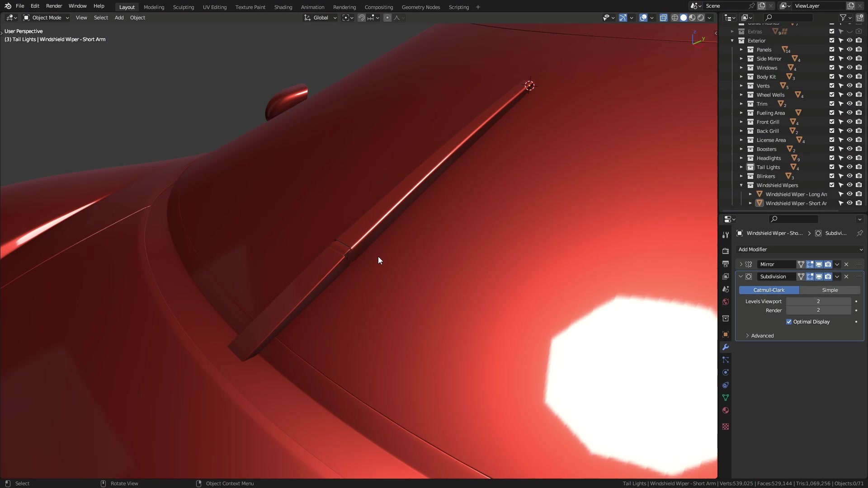Open Object Data properties tab icon
868x488 pixels.
point(726,398)
